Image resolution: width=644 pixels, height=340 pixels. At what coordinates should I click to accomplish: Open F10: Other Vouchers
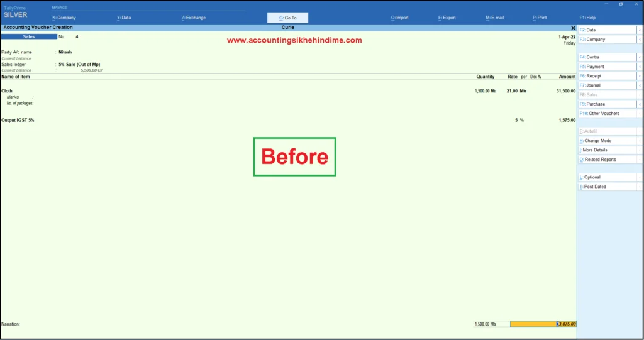(x=607, y=113)
